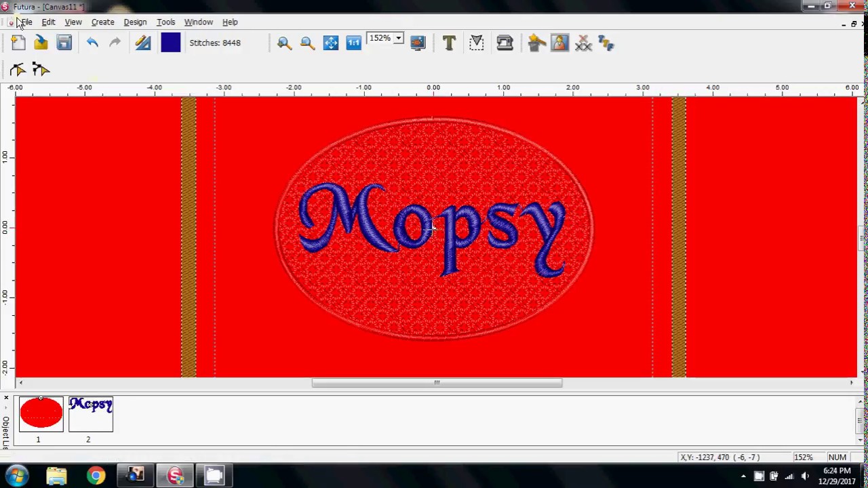Choose the selection arrow with dashed box
Screen dimensions: 868x488
click(x=477, y=43)
